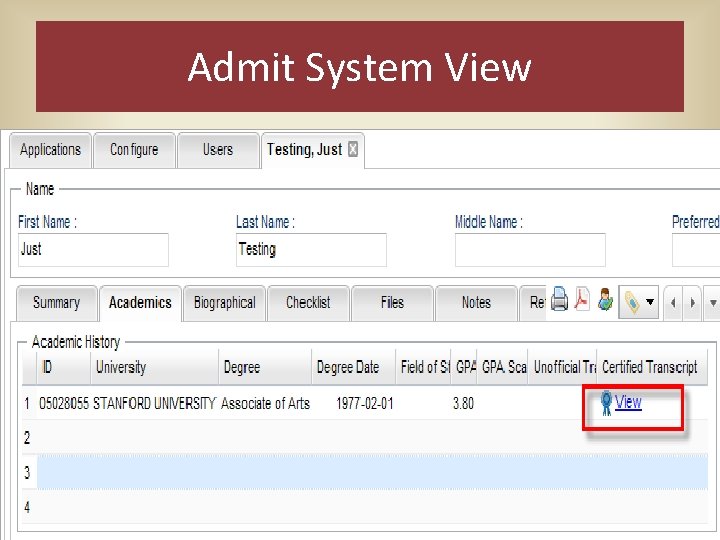This screenshot has width=720, height=540.
Task: Select the 05028055 ID cell
Action: [x=63, y=404]
